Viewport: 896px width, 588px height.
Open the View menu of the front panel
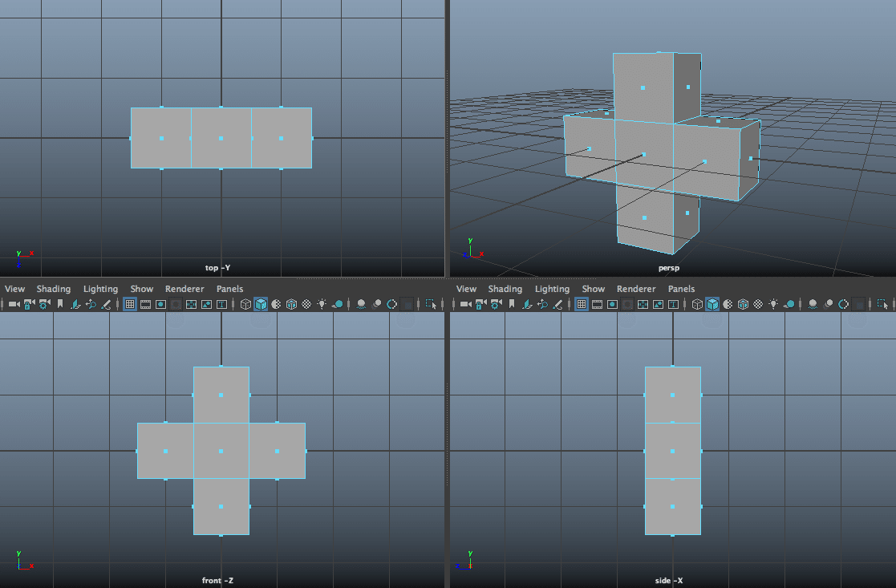pyautogui.click(x=15, y=289)
